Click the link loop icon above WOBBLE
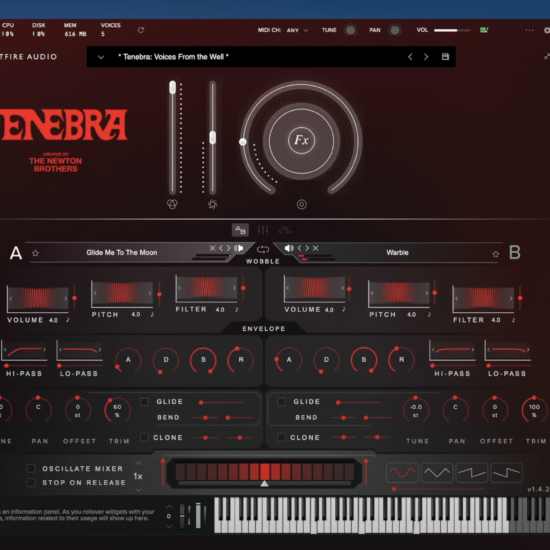Image resolution: width=550 pixels, height=550 pixels. [263, 249]
